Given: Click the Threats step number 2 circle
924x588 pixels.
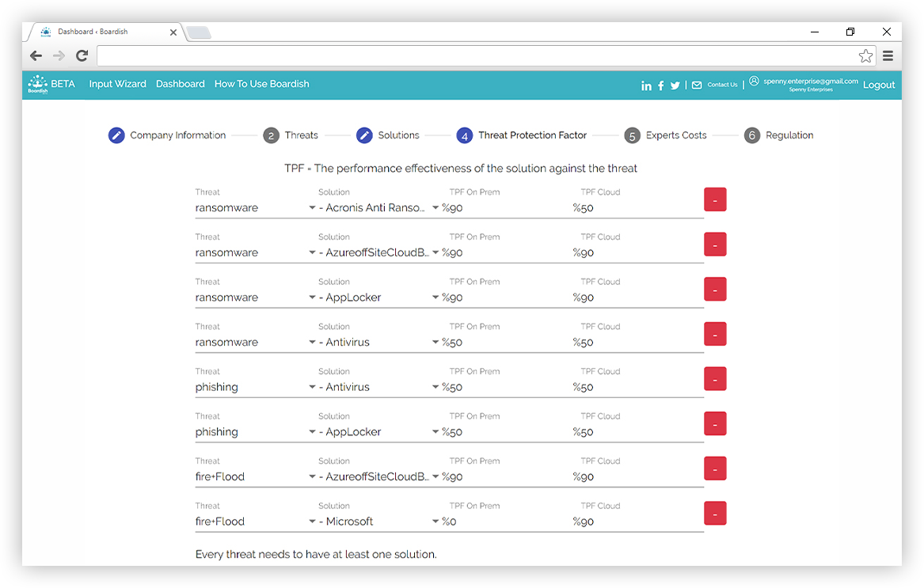Looking at the screenshot, I should pos(271,135).
